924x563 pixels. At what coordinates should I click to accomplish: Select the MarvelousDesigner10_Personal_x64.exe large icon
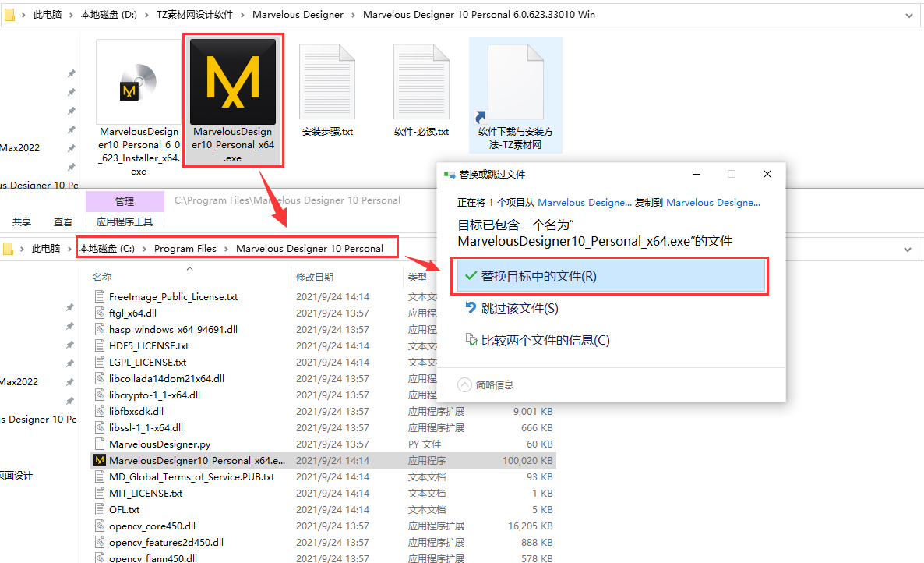coord(233,81)
